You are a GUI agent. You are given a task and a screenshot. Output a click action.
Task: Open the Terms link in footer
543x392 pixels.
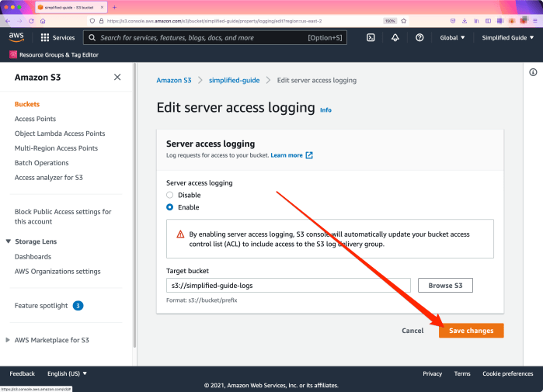click(462, 373)
